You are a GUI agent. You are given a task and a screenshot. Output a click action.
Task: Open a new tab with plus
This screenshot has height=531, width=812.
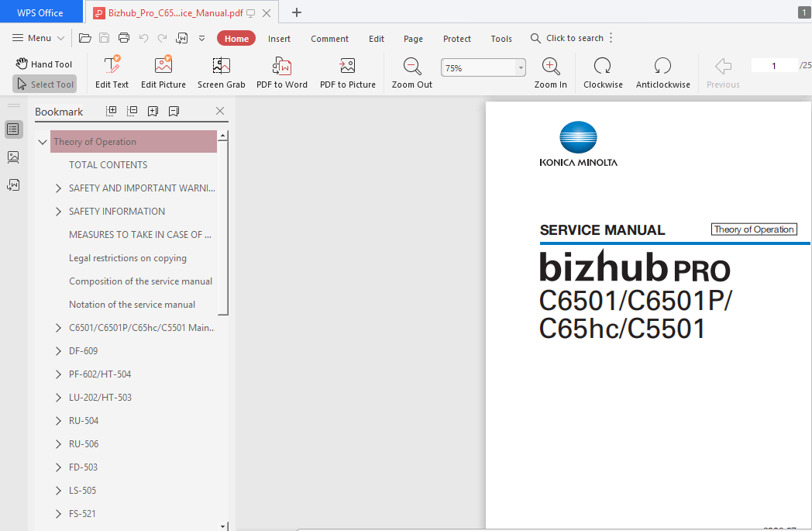[x=296, y=12]
